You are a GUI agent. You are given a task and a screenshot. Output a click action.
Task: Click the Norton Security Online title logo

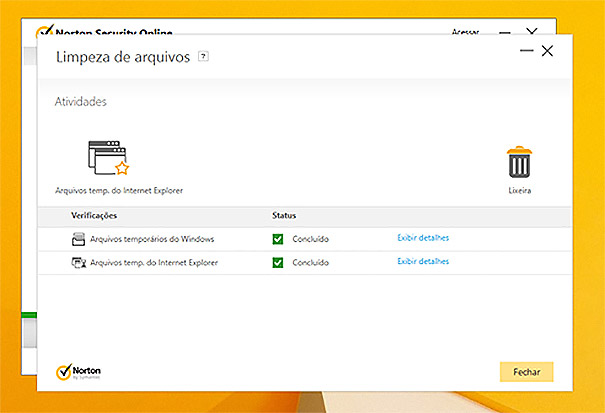point(44,31)
